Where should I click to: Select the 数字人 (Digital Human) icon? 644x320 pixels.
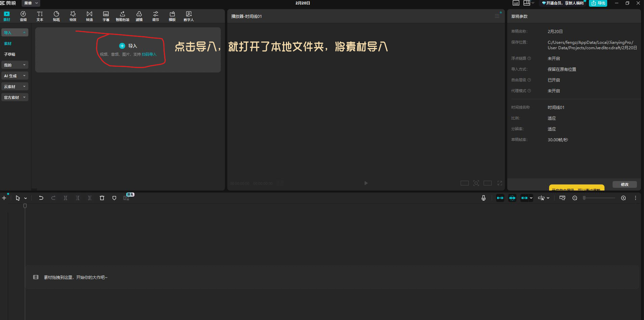(189, 16)
